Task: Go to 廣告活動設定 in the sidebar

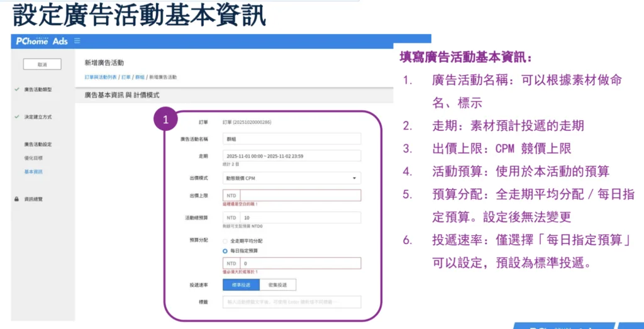Action: [x=38, y=144]
